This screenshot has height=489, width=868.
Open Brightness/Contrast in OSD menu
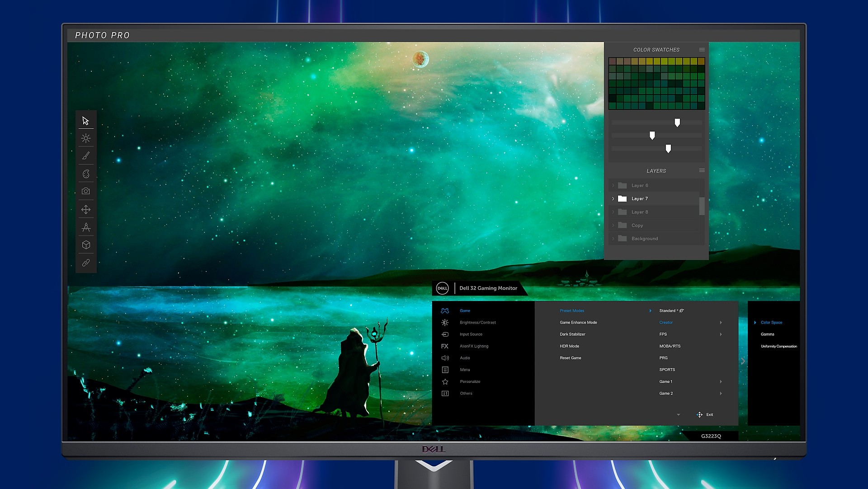[x=477, y=323]
